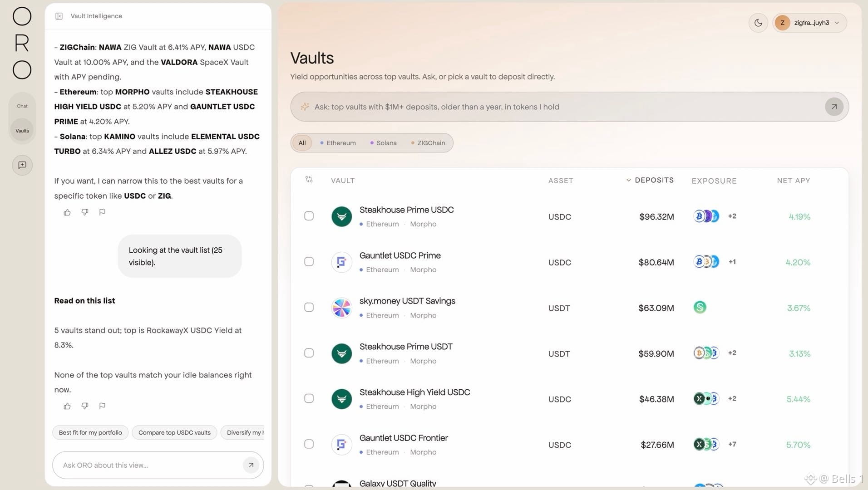This screenshot has height=490, width=868.
Task: Click Steakhouse Prime USDC vault logo
Action: coord(342,216)
